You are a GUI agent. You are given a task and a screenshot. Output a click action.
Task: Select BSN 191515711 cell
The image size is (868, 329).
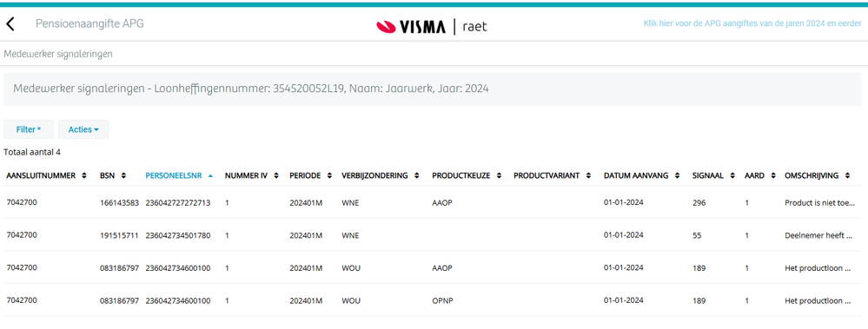click(119, 235)
